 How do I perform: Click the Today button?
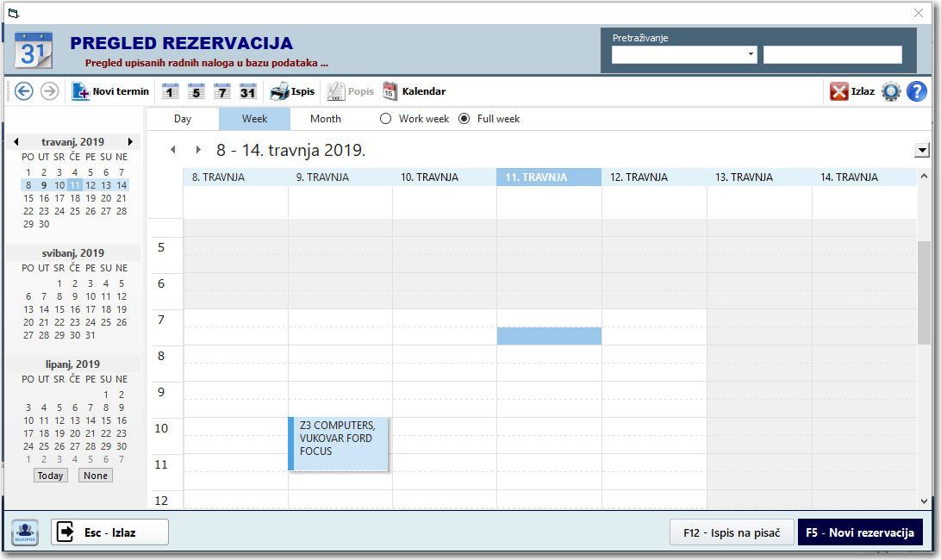coord(50,476)
